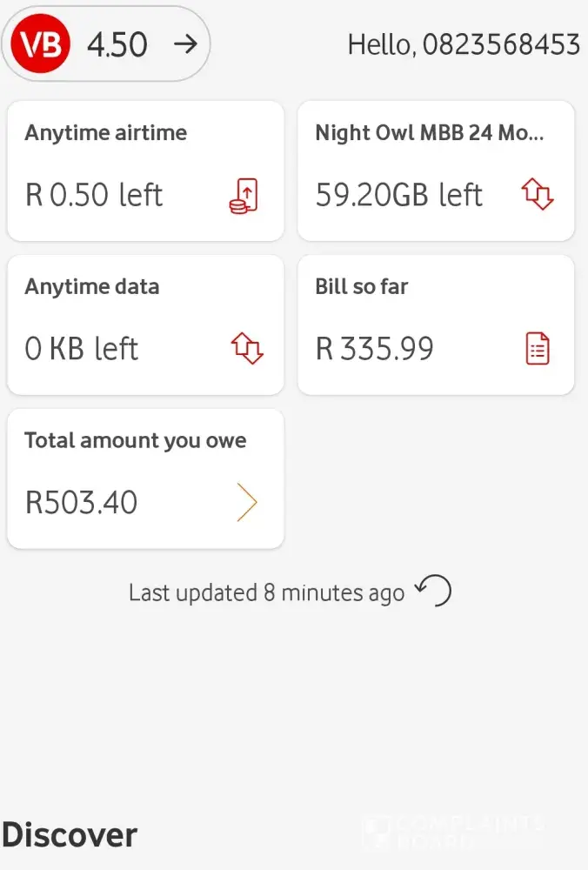Screen dimensions: 588x870
Task: Click the arrow next to 4.50 balance
Action: 185,44
